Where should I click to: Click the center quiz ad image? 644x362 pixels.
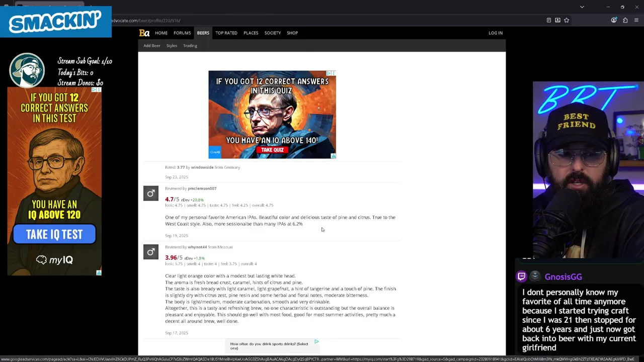click(x=272, y=115)
